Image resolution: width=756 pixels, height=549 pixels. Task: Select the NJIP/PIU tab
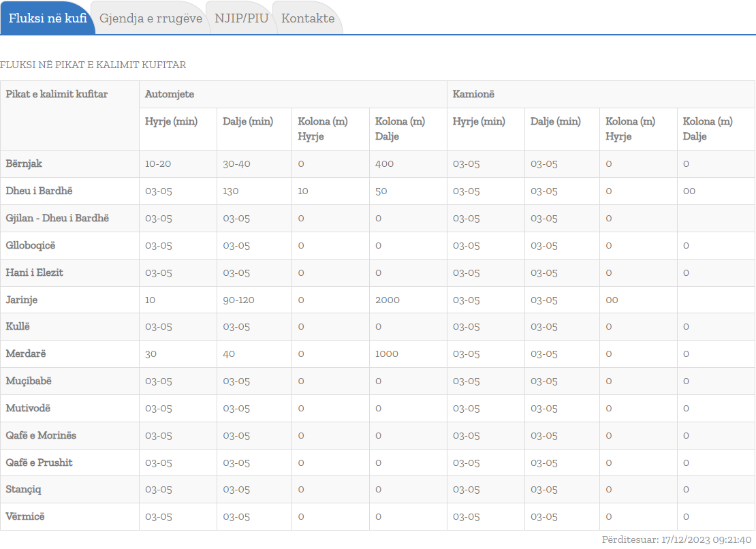[241, 18]
